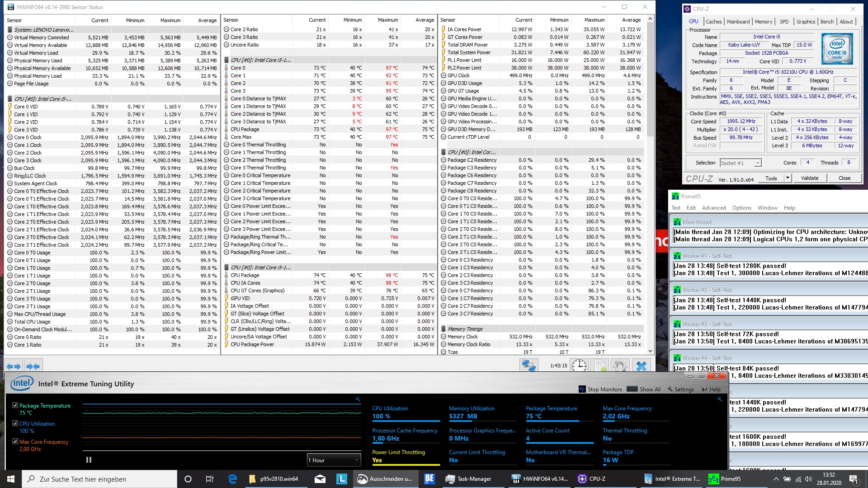Open the 1 Hour time range dropdown
The image size is (868, 488).
click(x=334, y=460)
